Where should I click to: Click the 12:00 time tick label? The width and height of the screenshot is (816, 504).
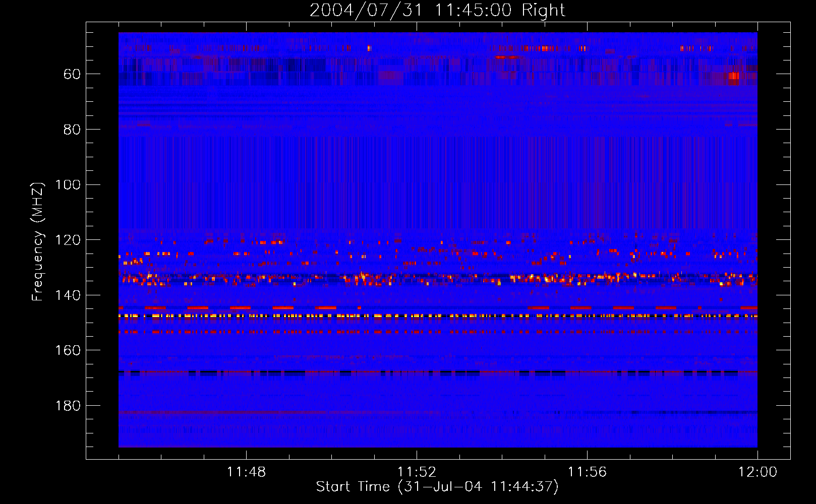(757, 472)
